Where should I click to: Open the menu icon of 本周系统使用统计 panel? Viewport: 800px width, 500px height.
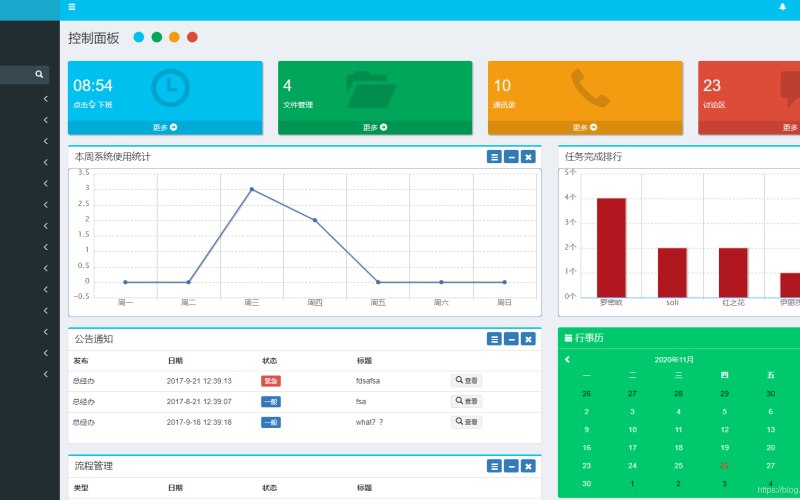[x=494, y=157]
